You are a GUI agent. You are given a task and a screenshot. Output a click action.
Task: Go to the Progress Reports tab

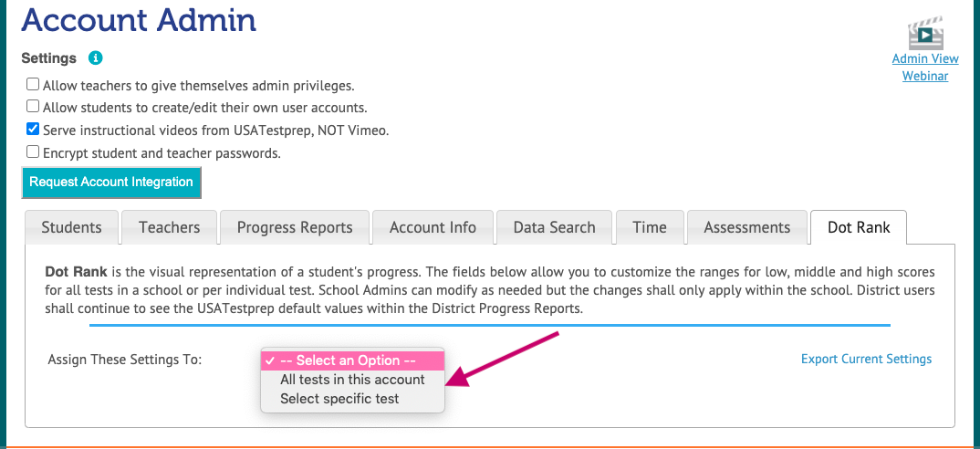295,228
